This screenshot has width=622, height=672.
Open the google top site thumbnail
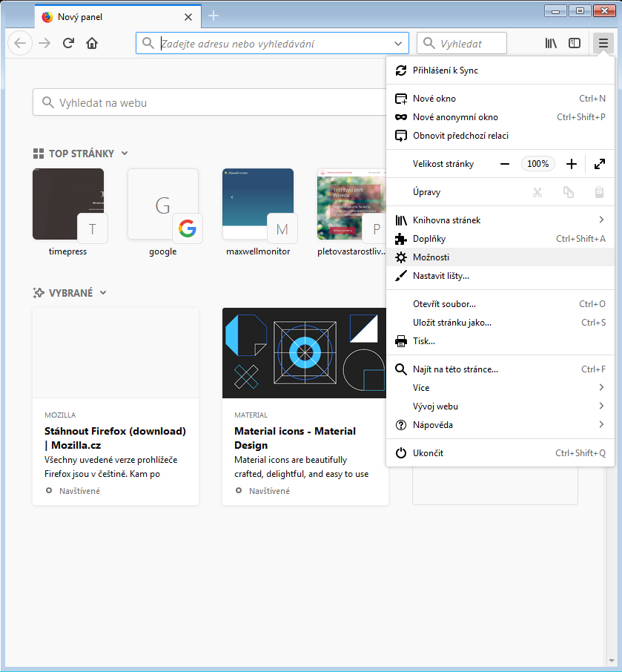pyautogui.click(x=162, y=205)
